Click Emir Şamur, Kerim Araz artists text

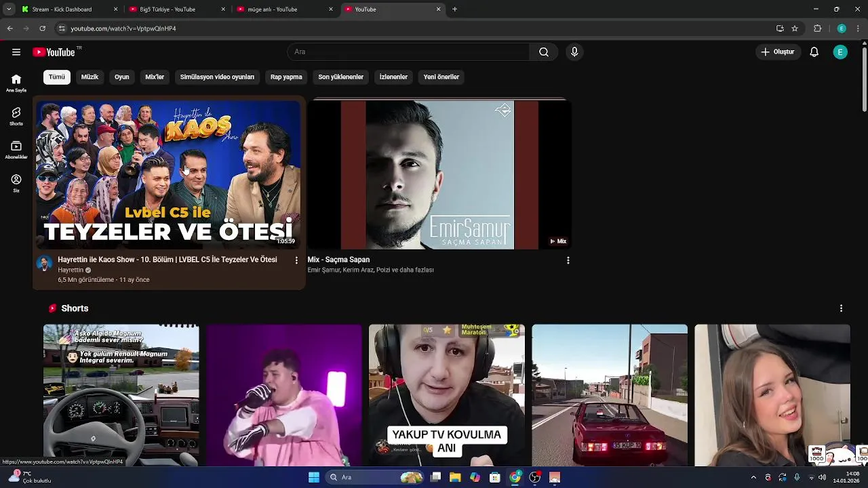pyautogui.click(x=370, y=270)
